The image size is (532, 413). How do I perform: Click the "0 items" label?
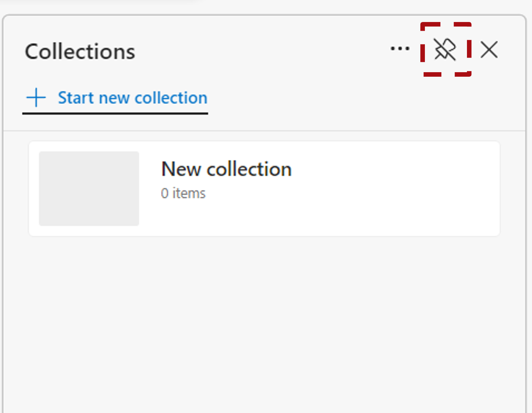(x=183, y=193)
